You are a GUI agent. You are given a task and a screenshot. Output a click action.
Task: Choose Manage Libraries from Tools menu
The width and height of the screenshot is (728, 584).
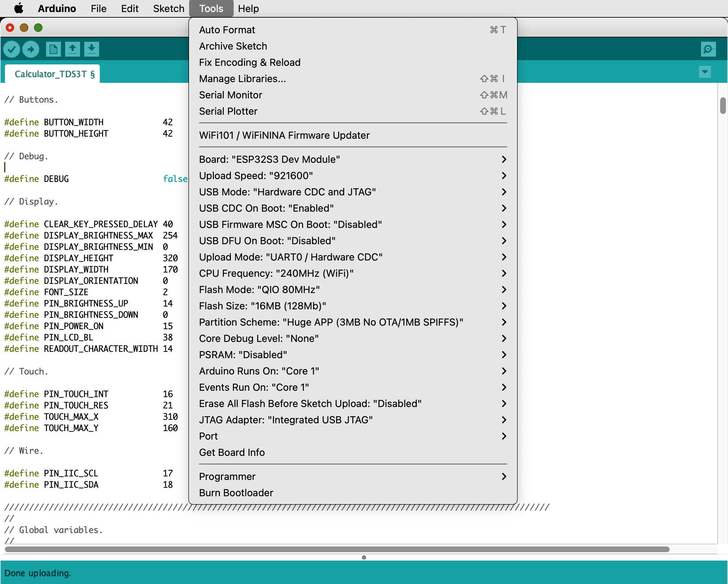click(x=242, y=79)
